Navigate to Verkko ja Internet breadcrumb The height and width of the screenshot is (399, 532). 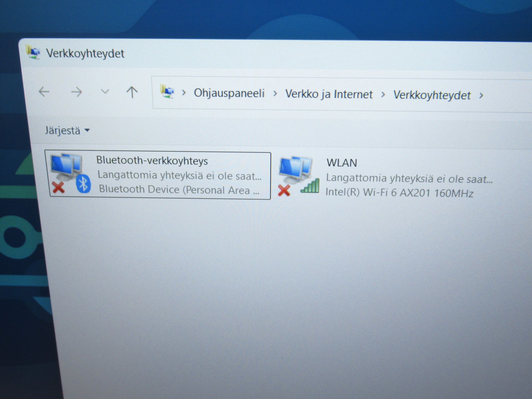[x=329, y=94]
